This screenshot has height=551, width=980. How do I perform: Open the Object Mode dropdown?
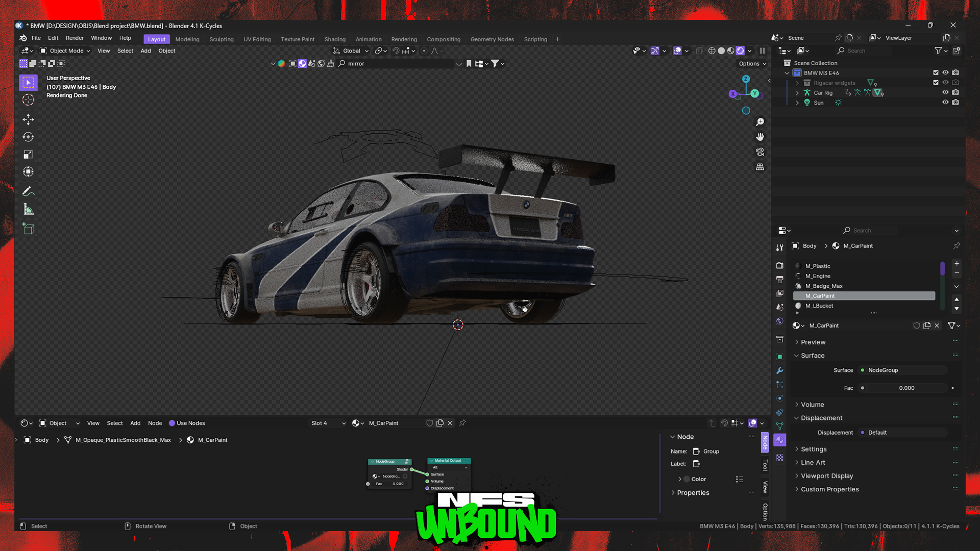[65, 51]
